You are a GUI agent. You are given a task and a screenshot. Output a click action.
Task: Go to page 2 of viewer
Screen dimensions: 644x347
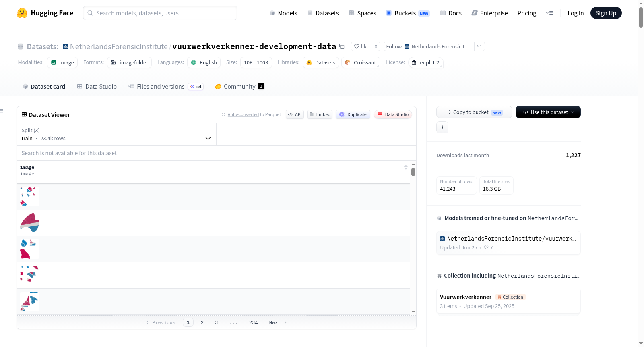pyautogui.click(x=202, y=322)
